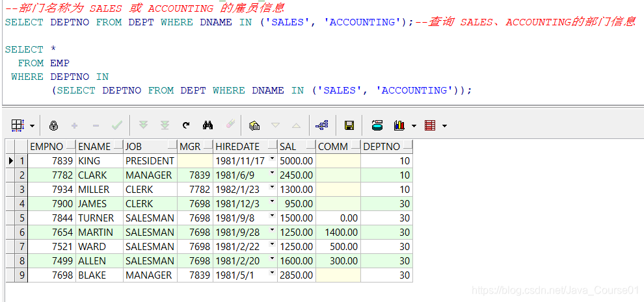The image size is (644, 302).
Task: Click the upward triangle previous record icon
Action: click(296, 125)
